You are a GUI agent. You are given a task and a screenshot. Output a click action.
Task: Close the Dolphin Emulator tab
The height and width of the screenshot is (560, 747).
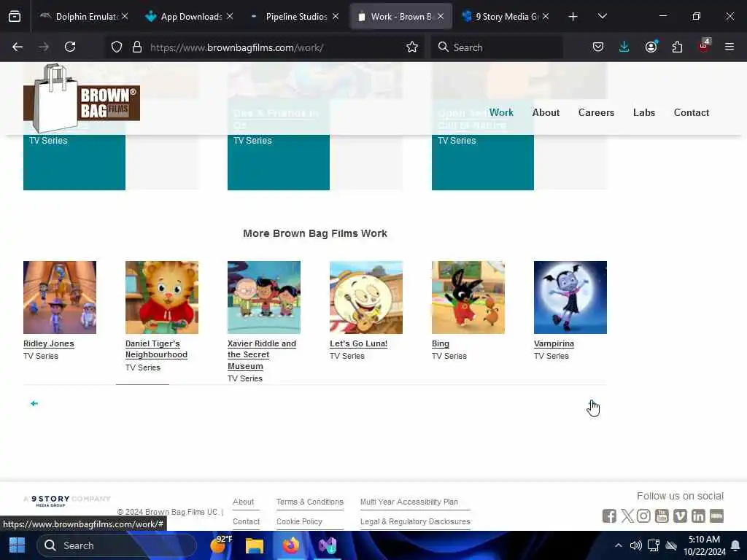(125, 17)
